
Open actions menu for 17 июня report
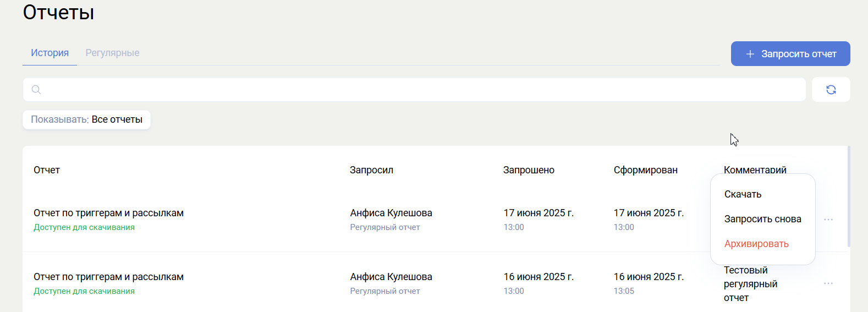point(828,220)
